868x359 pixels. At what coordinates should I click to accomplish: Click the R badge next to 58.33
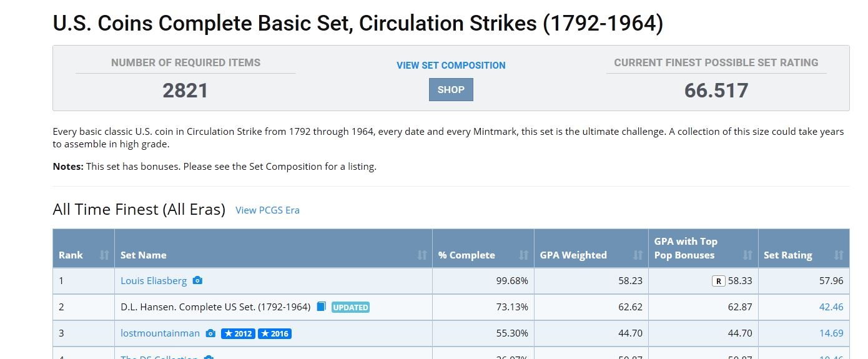coord(719,281)
